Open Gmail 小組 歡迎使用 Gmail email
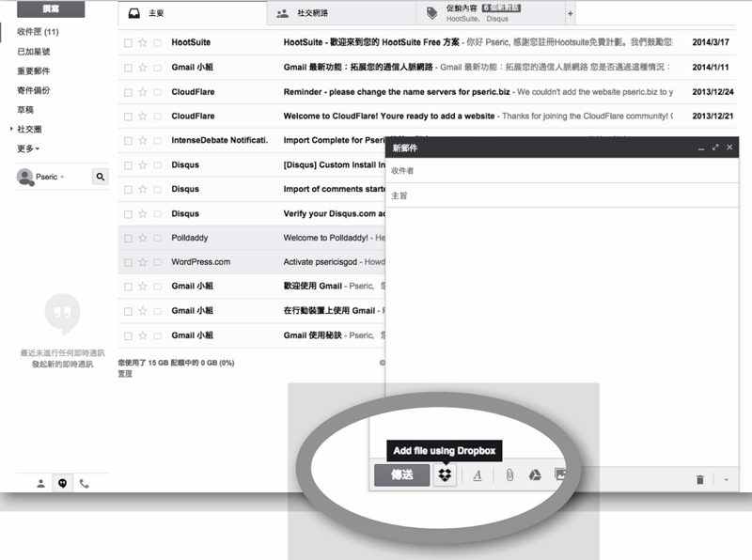The image size is (752, 560). [312, 286]
